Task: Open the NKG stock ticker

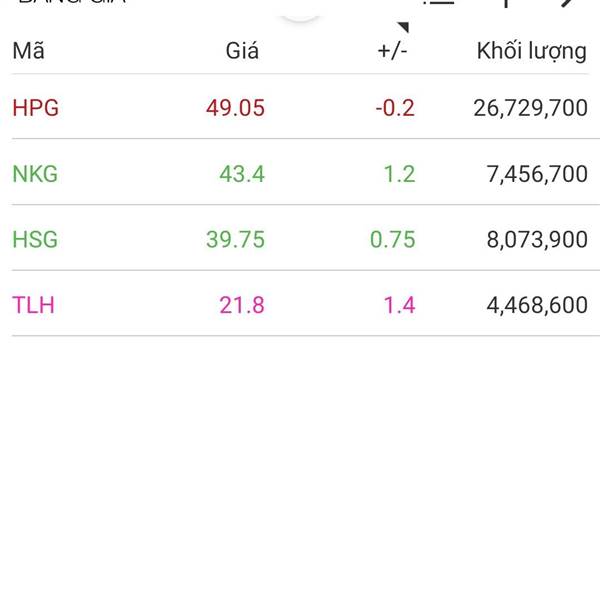Action: 35,174
